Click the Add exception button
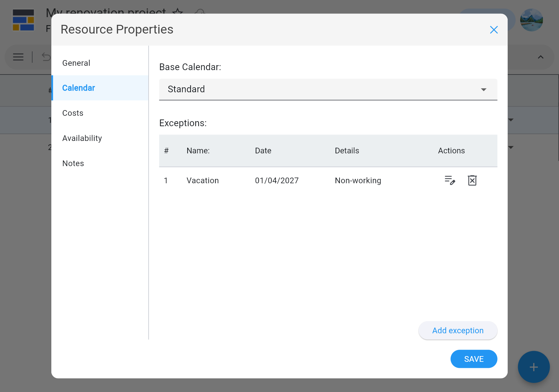 pyautogui.click(x=458, y=331)
